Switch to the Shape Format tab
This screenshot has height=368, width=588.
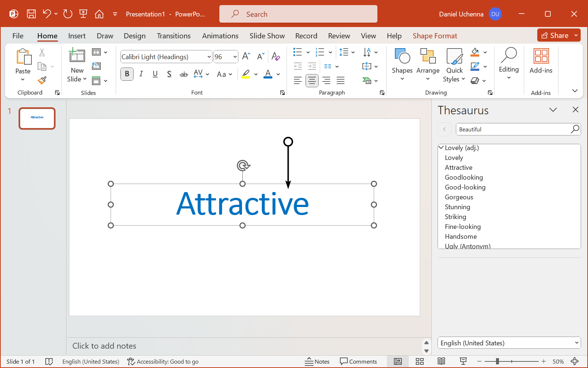click(x=435, y=36)
